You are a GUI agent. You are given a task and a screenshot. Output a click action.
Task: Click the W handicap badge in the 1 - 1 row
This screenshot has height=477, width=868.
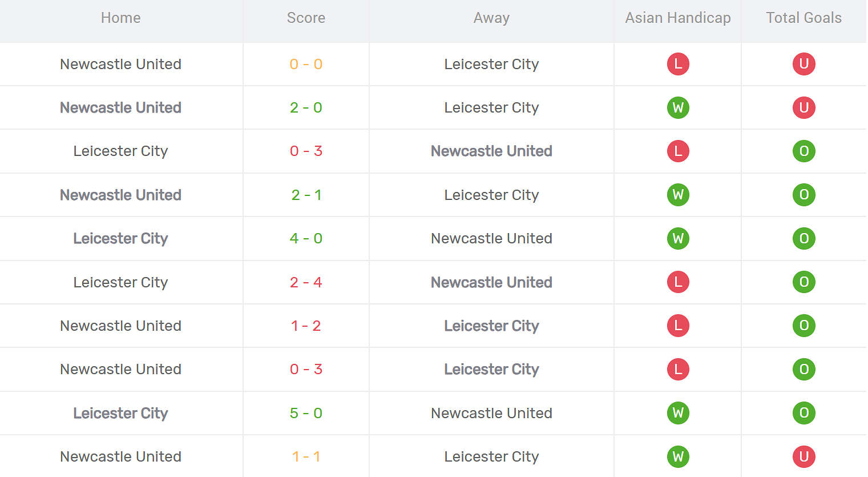click(x=678, y=456)
